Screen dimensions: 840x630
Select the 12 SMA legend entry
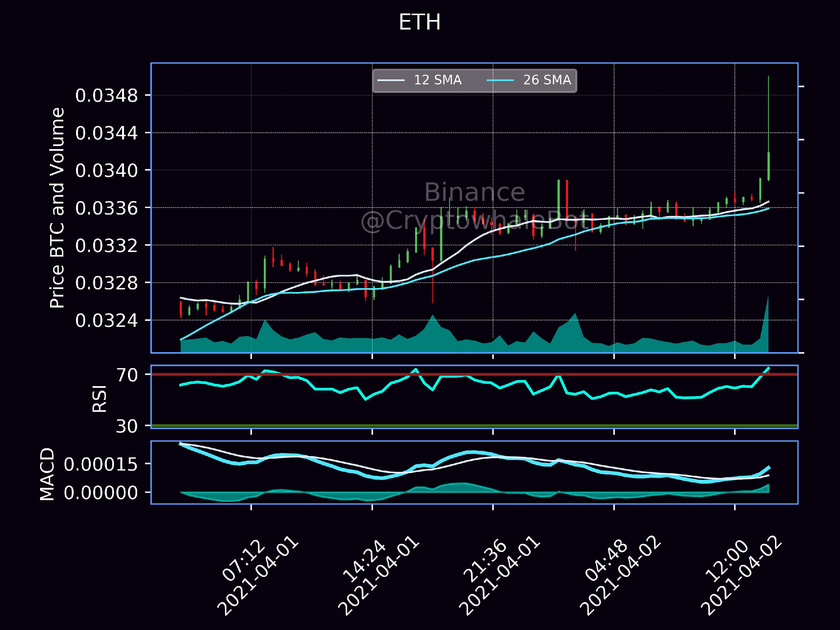click(x=420, y=80)
